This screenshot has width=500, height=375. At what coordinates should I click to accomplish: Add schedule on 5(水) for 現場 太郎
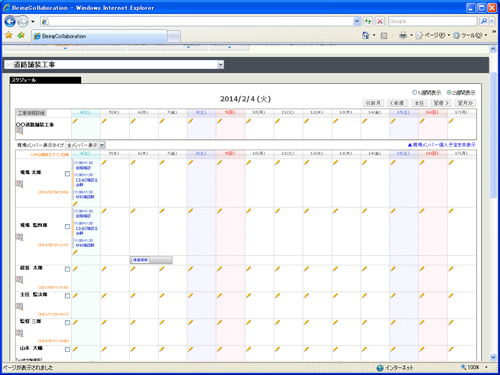[x=104, y=162]
